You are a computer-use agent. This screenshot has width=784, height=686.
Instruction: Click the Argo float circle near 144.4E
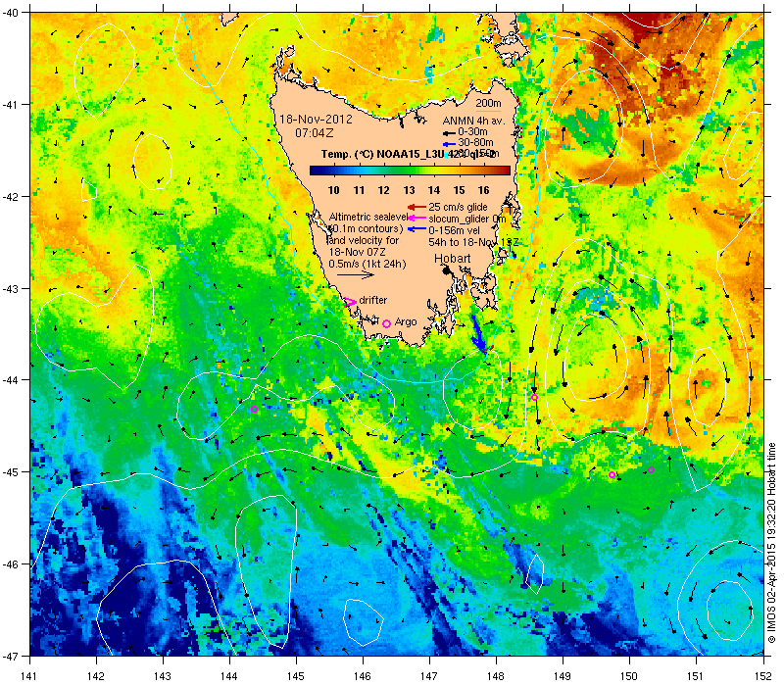(254, 410)
